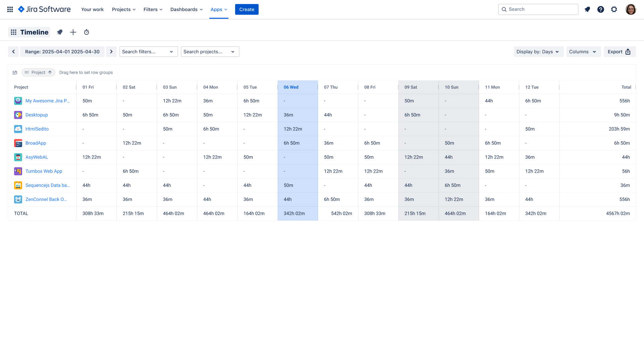644x362 pixels.
Task: Open the app switcher grid icon
Action: [10, 9]
